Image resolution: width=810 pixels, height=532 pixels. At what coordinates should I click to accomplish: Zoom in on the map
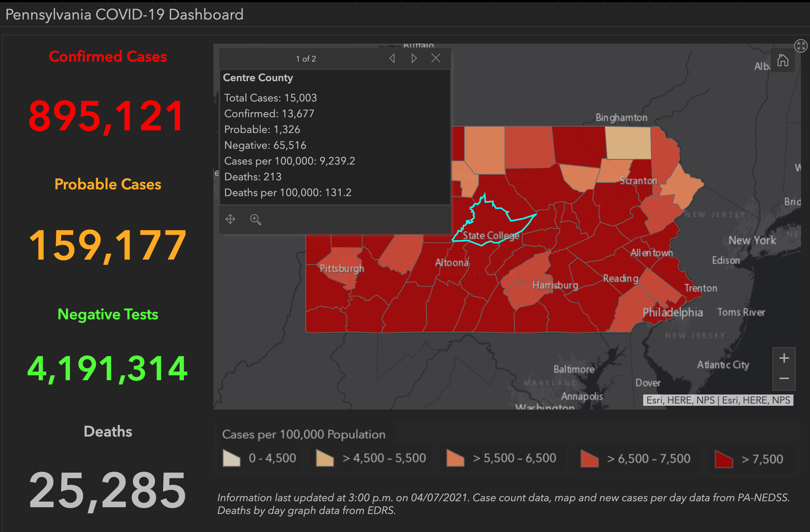click(x=784, y=358)
